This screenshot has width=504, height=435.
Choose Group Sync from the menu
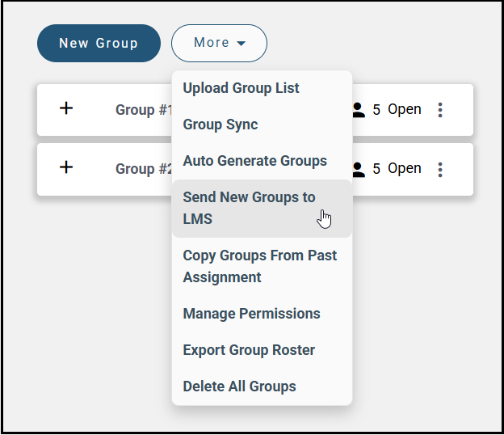tap(262, 125)
